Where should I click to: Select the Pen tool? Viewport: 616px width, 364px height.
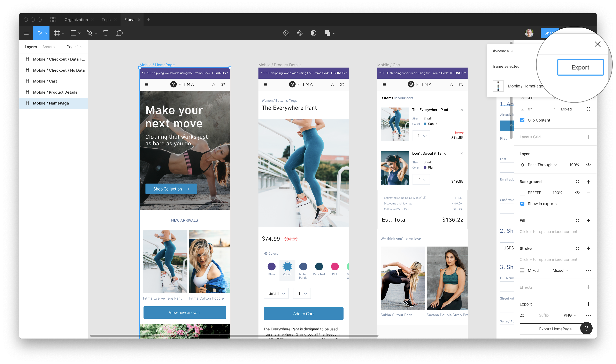click(x=90, y=33)
